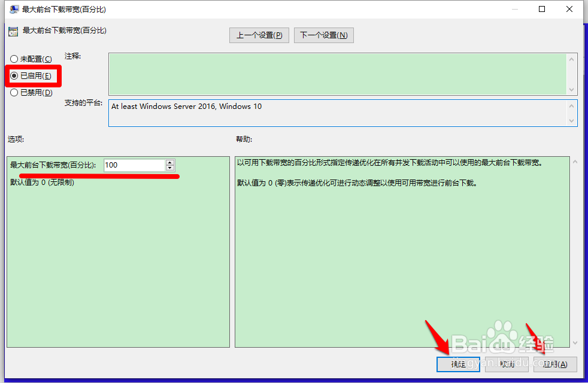Focus the bandwidth percentage field showing 100
Screen dimensions: 588x383
(x=134, y=165)
